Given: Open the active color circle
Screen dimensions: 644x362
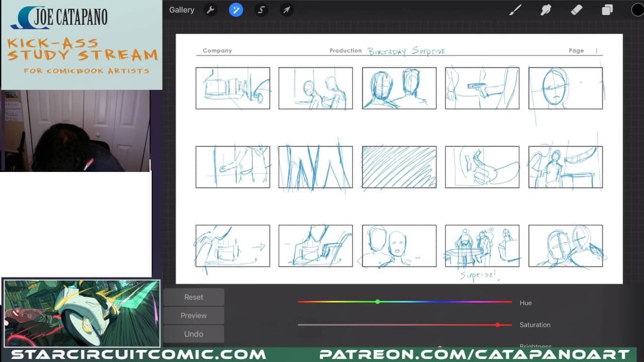Looking at the screenshot, I should 637,10.
